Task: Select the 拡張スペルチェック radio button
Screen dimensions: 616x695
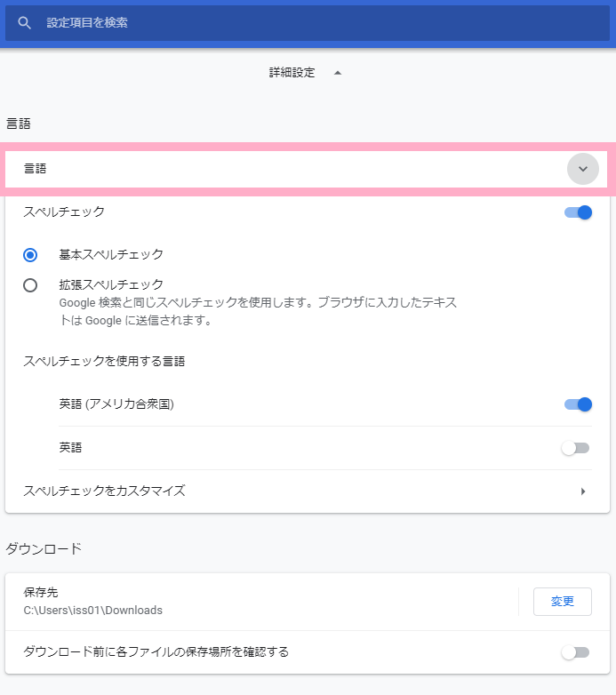Action: (x=30, y=285)
